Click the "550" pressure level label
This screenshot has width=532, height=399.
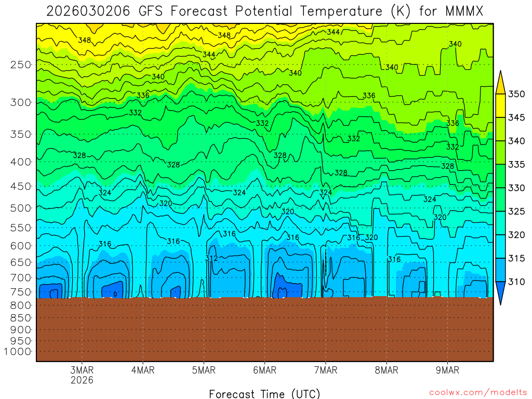[21, 228]
